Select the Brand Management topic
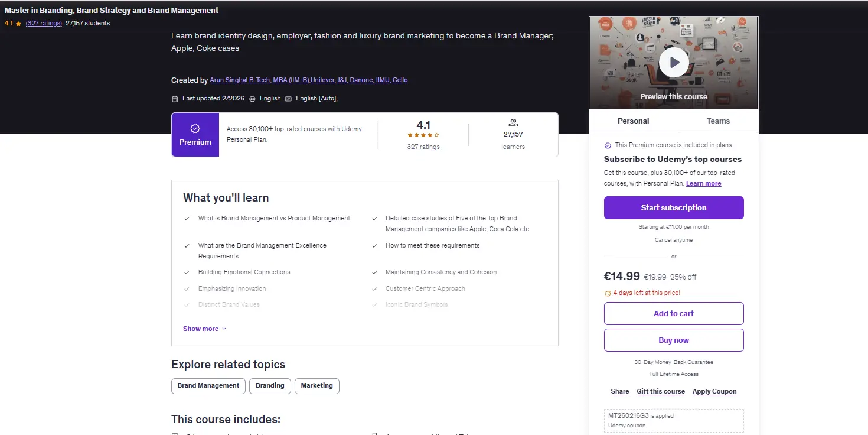The width and height of the screenshot is (868, 435). click(x=208, y=386)
